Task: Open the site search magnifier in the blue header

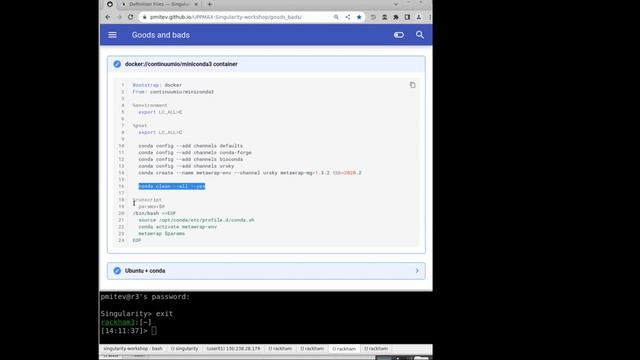Action: pos(420,35)
